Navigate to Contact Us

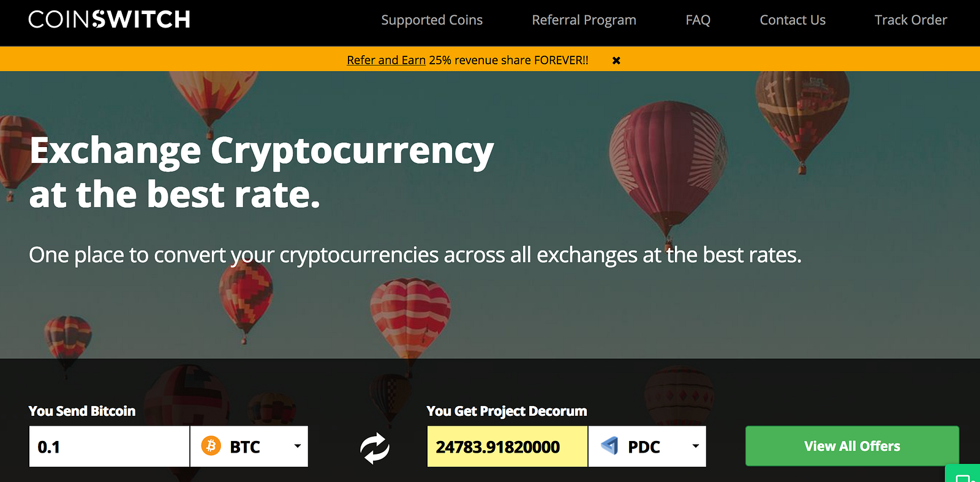[793, 20]
